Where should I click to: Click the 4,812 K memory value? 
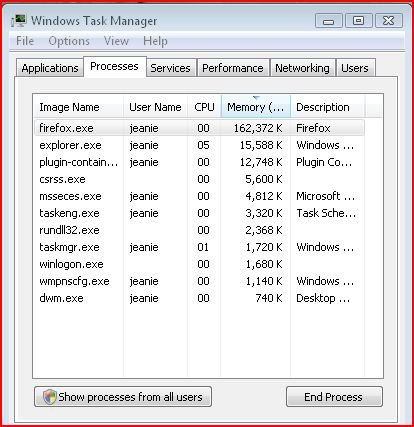(x=264, y=196)
